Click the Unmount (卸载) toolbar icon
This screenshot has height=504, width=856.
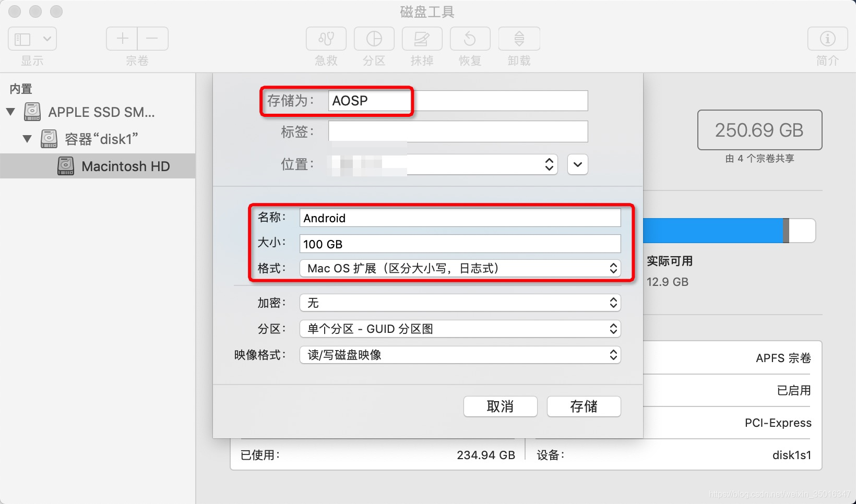coord(519,39)
